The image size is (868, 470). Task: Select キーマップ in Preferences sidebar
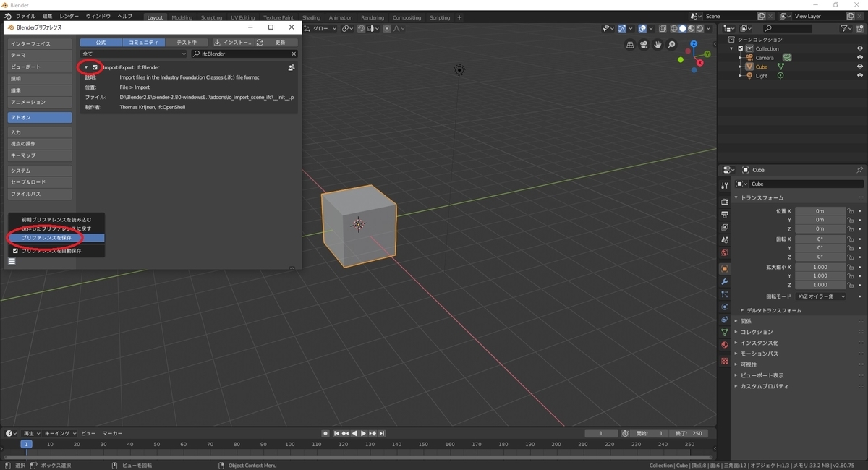click(40, 155)
